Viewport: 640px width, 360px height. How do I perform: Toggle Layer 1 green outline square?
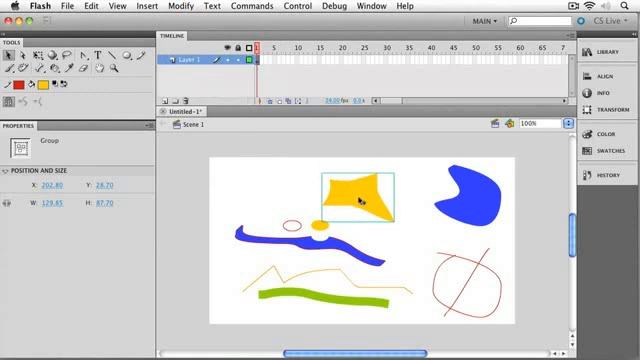tap(249, 60)
